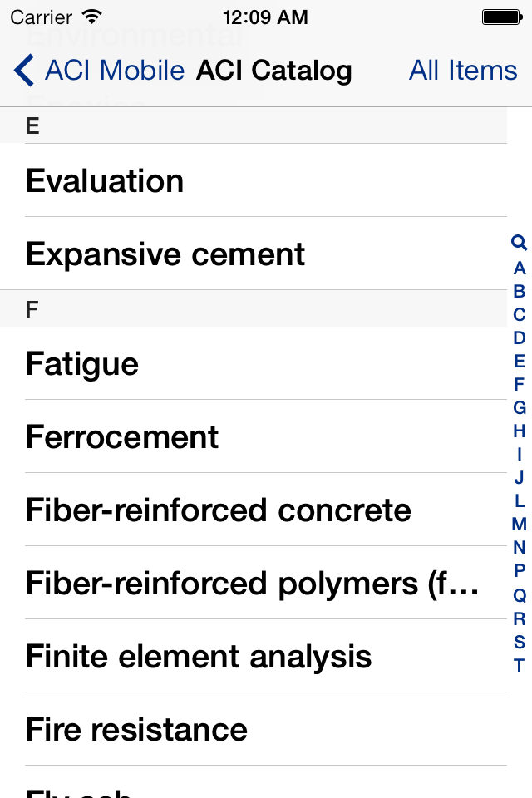Jump to letter Q in the index
The width and height of the screenshot is (532, 798).
pyautogui.click(x=520, y=595)
